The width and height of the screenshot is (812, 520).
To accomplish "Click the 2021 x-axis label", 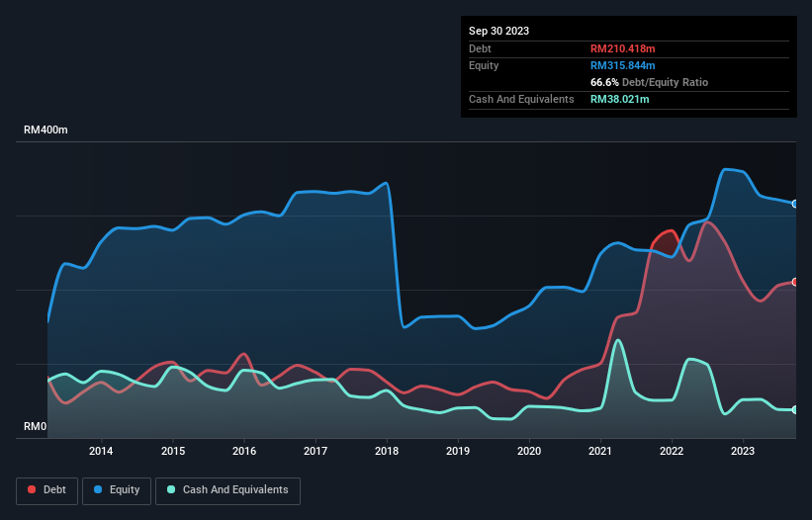I will [600, 451].
